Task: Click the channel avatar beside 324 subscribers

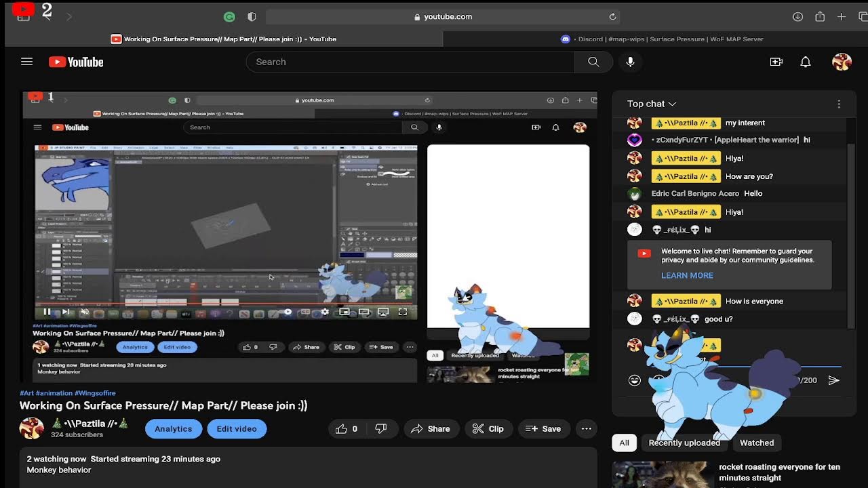Action: pos(31,428)
